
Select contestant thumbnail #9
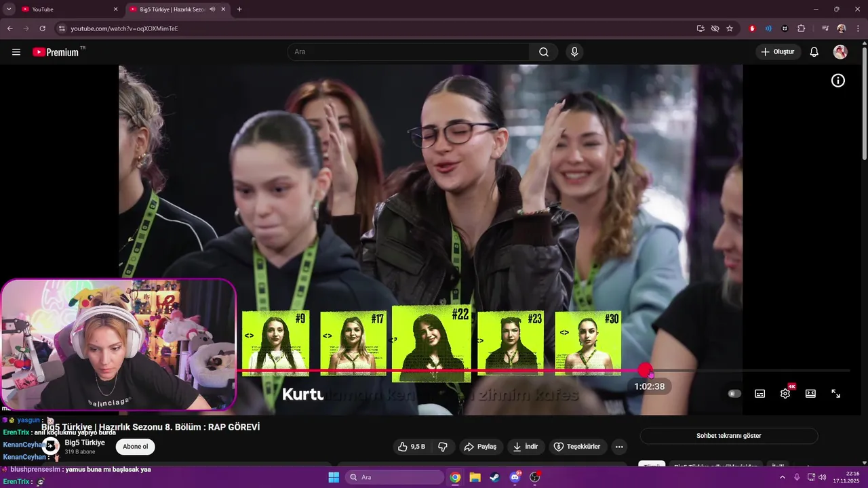click(x=276, y=343)
